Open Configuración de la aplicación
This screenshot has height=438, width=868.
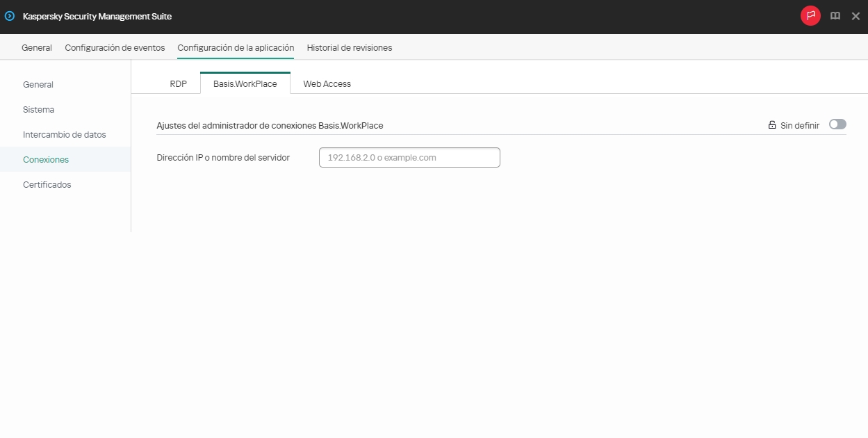click(x=236, y=47)
